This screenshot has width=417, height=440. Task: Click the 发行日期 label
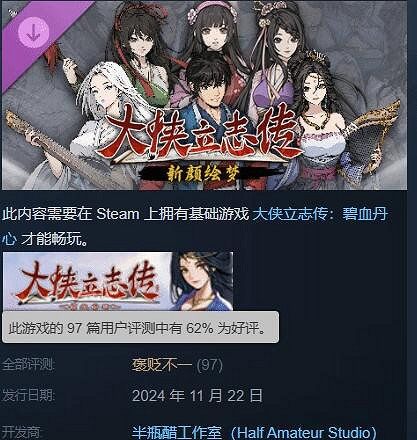pyautogui.click(x=28, y=396)
